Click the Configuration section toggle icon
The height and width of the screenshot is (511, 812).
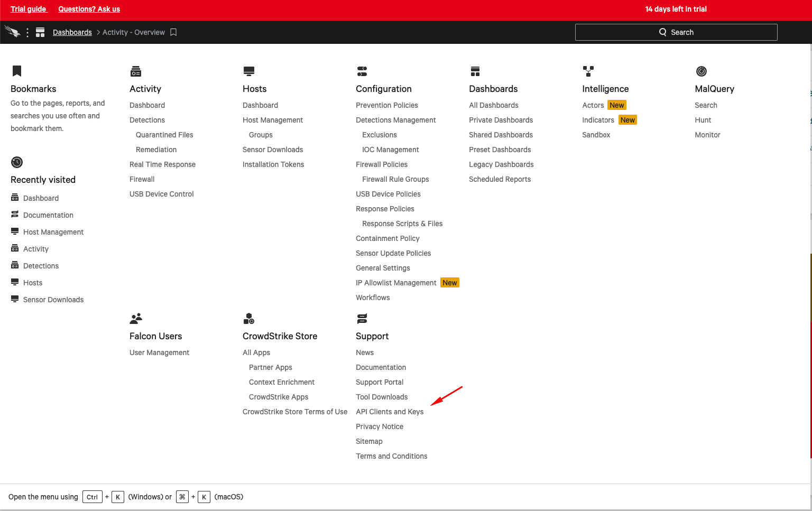tap(362, 71)
